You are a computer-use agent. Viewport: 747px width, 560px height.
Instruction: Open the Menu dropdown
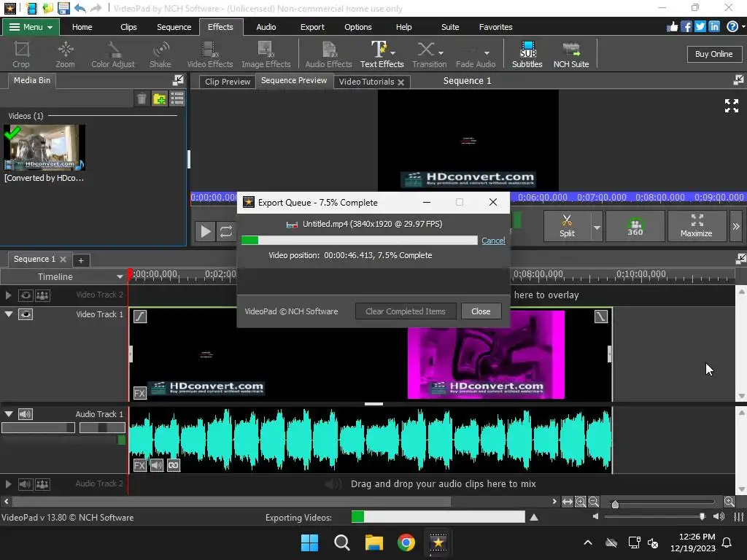[31, 27]
